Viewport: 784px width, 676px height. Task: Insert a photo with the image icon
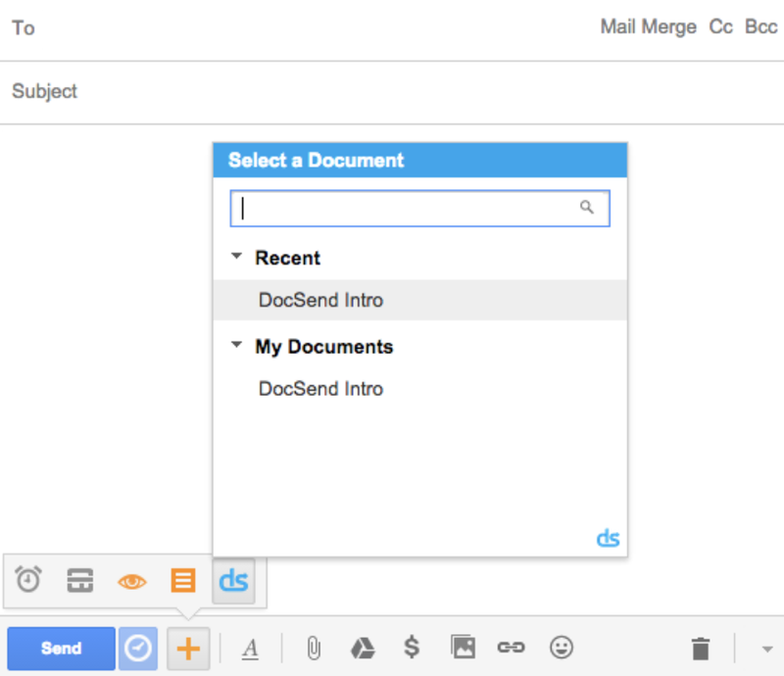coord(463,647)
